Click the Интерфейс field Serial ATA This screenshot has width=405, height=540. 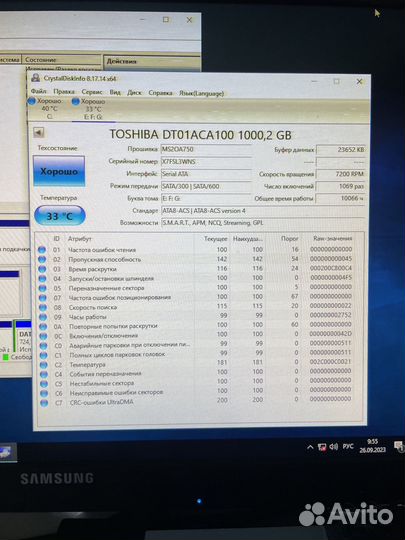206,174
